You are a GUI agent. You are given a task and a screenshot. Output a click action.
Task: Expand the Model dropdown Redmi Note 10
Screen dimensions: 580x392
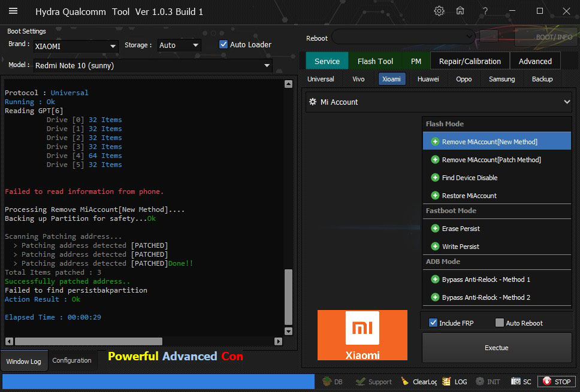point(153,65)
